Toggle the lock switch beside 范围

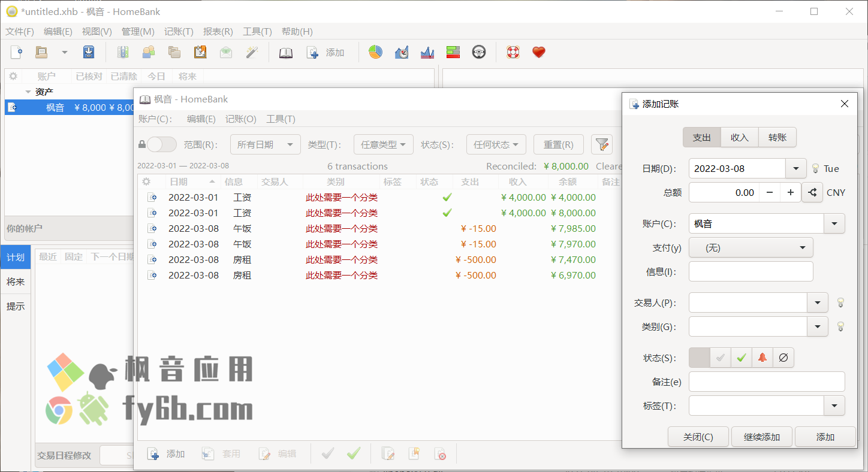[x=162, y=144]
